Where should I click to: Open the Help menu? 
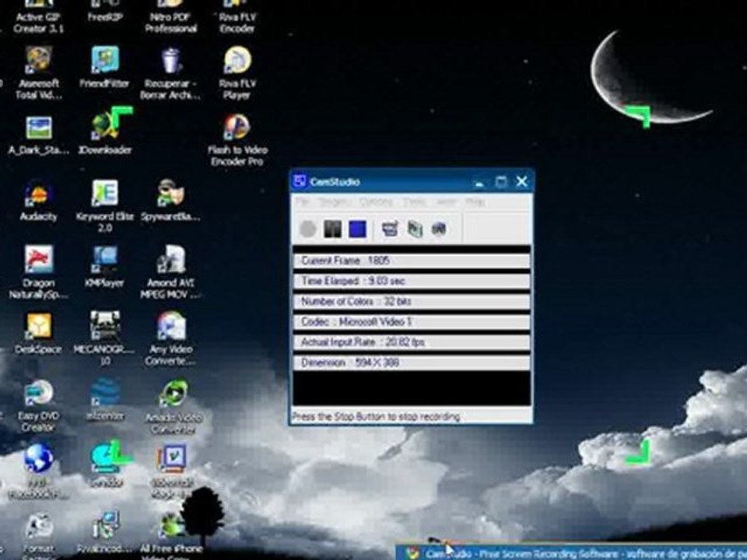click(x=475, y=201)
